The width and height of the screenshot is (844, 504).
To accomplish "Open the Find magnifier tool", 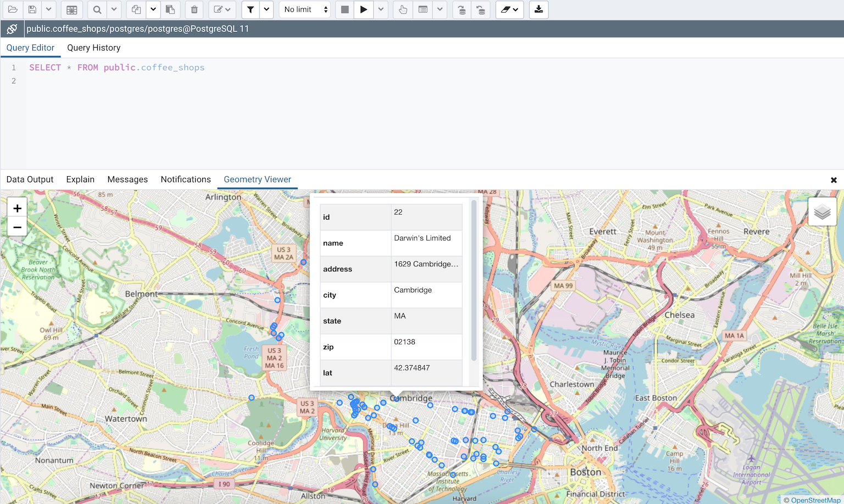I will [97, 9].
